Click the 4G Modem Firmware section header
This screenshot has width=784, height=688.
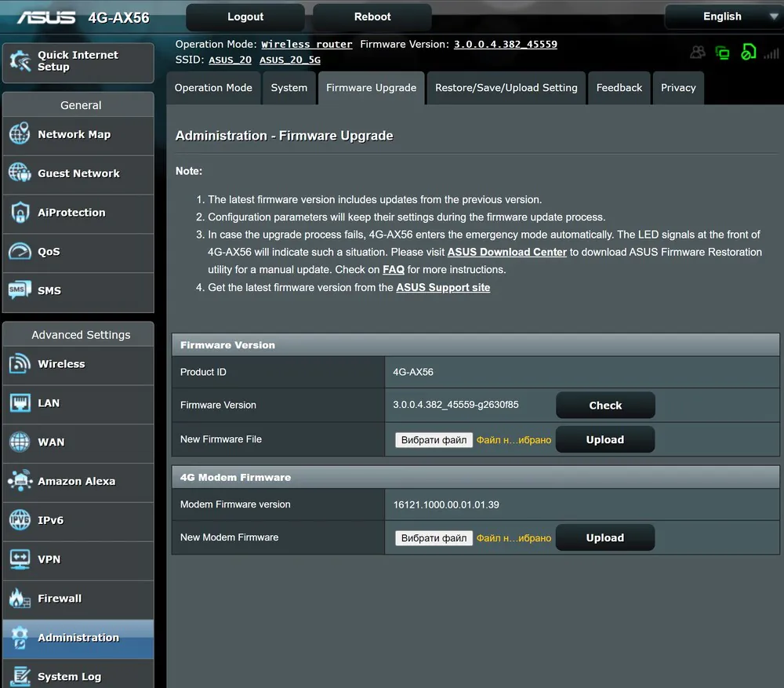pyautogui.click(x=476, y=477)
